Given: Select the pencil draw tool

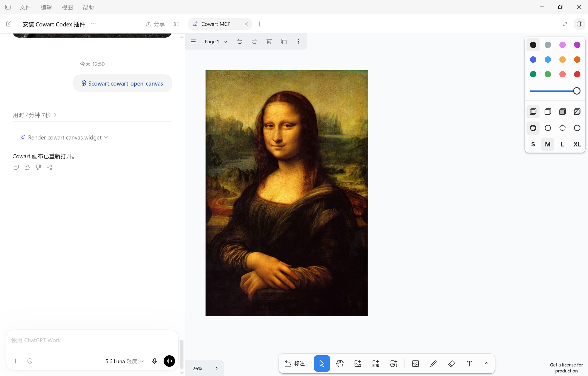Looking at the screenshot, I should (x=433, y=363).
